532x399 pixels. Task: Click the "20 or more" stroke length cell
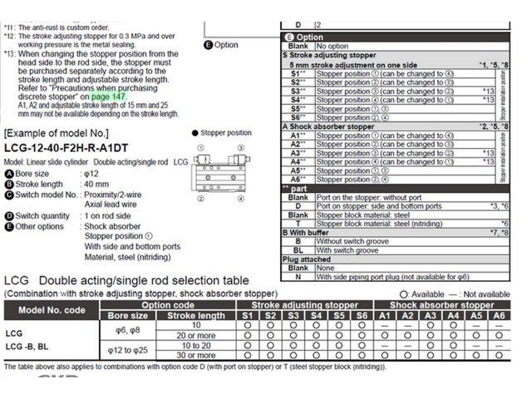(196, 336)
